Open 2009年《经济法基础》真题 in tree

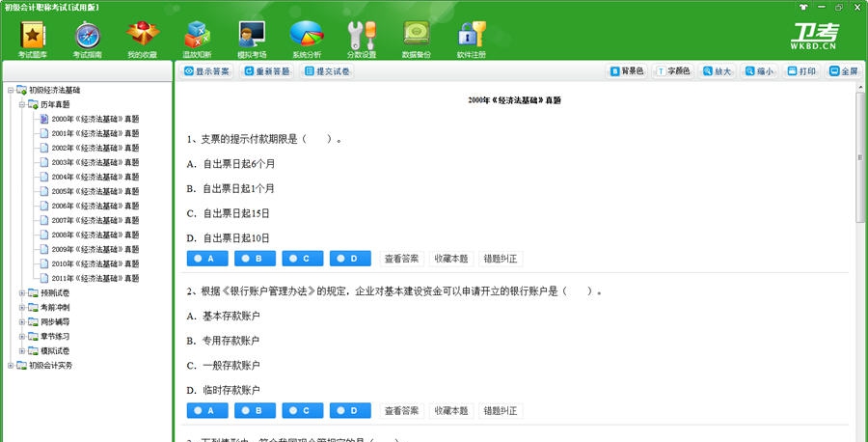(x=95, y=249)
